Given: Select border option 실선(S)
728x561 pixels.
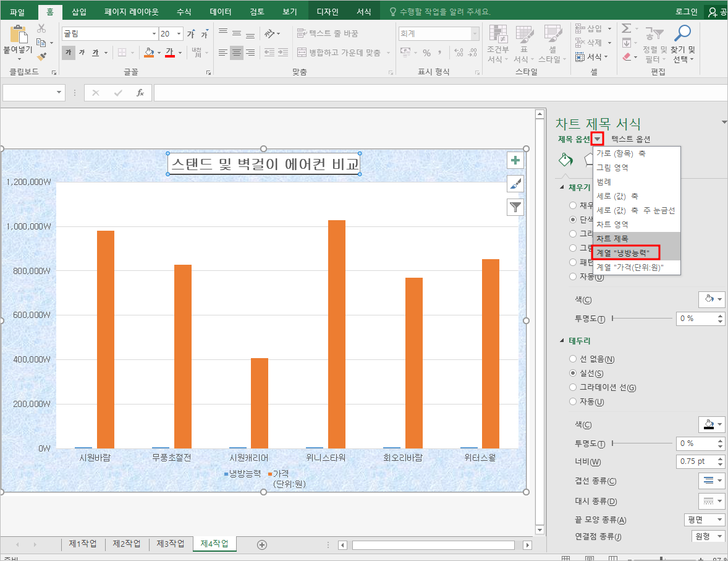Looking at the screenshot, I should 573,373.
